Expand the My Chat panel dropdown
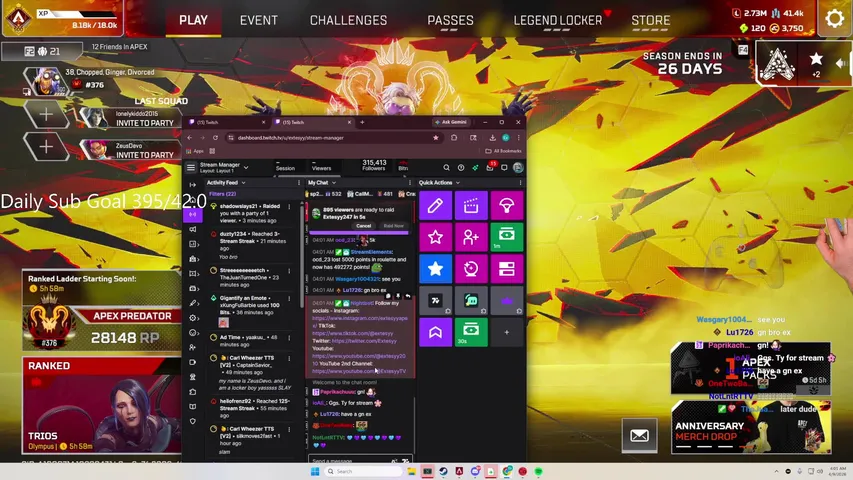Viewport: 853px width, 480px height. pos(333,183)
